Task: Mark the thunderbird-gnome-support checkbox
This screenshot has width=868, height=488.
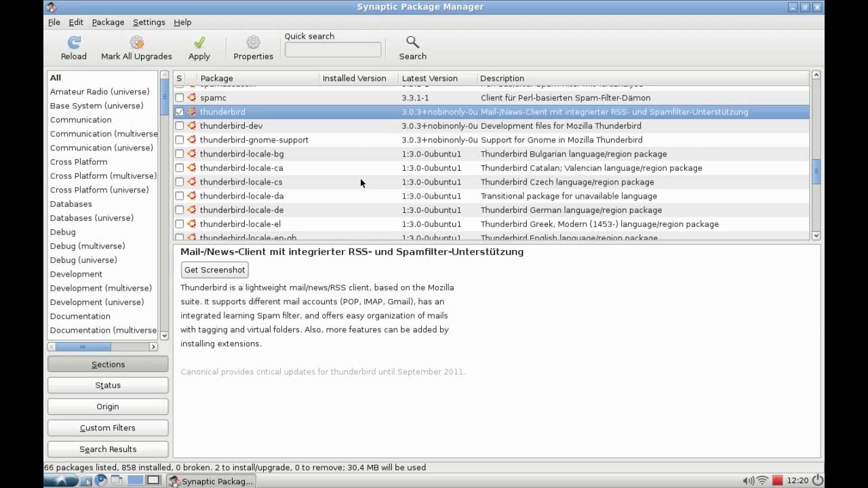Action: tap(179, 140)
